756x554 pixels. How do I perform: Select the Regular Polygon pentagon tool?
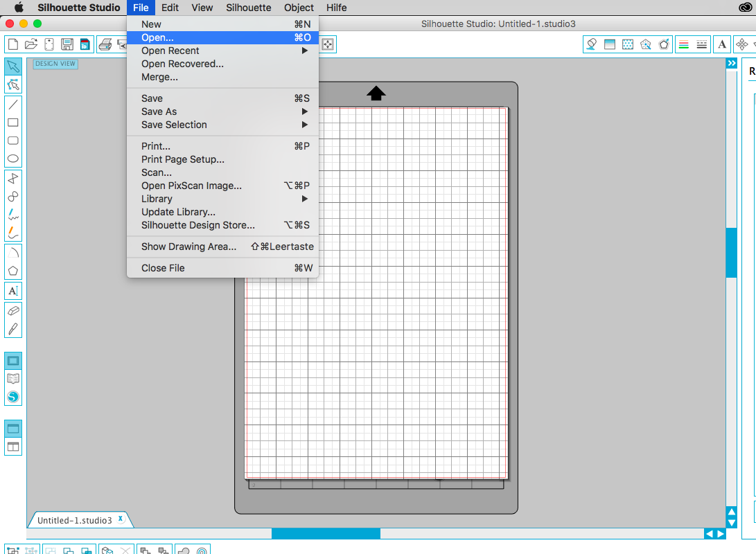[13, 271]
